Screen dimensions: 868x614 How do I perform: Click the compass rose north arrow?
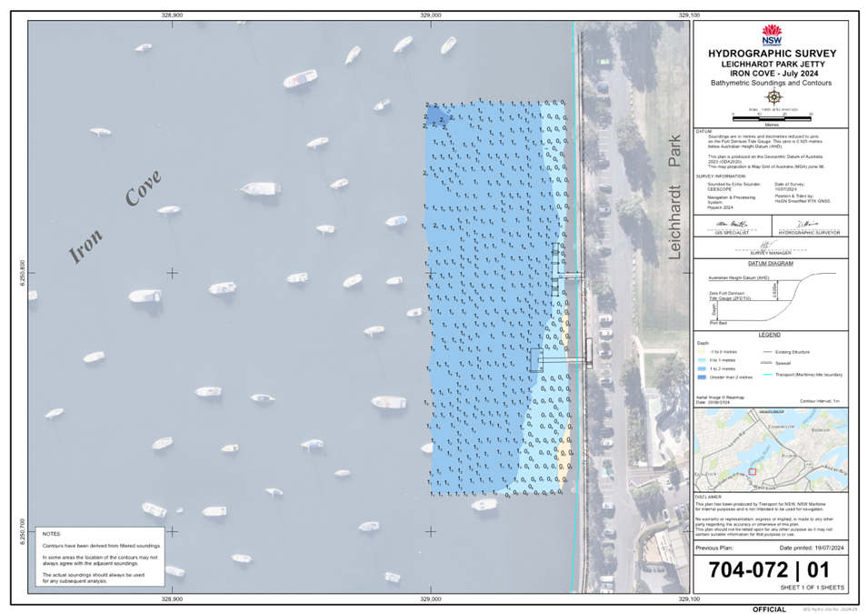[x=773, y=96]
